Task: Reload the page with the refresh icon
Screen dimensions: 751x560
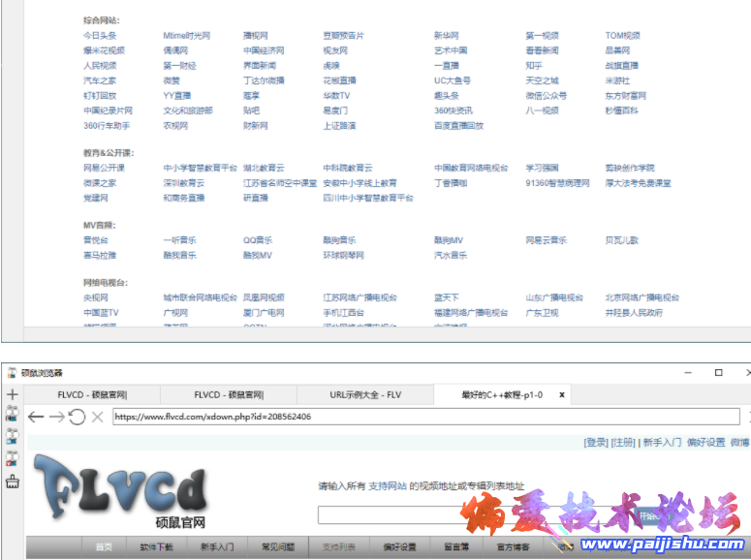Action: 77,417
